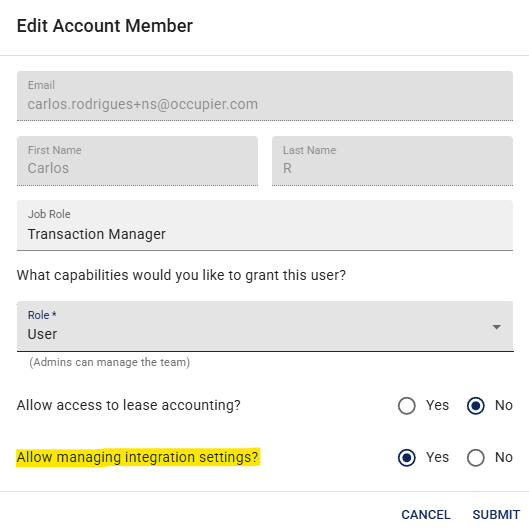The image size is (529, 532).
Task: Click the 'Admins can manage the team' hint
Action: [x=110, y=362]
